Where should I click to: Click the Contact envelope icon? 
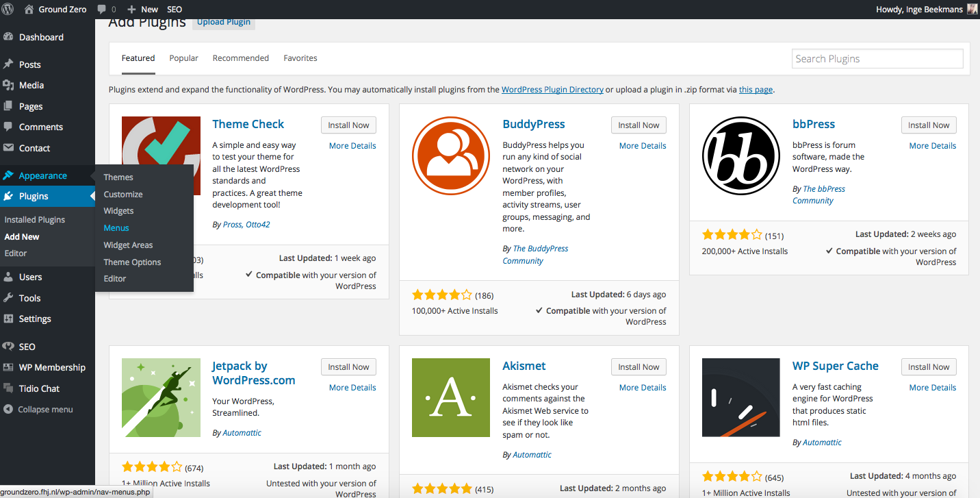click(8, 148)
